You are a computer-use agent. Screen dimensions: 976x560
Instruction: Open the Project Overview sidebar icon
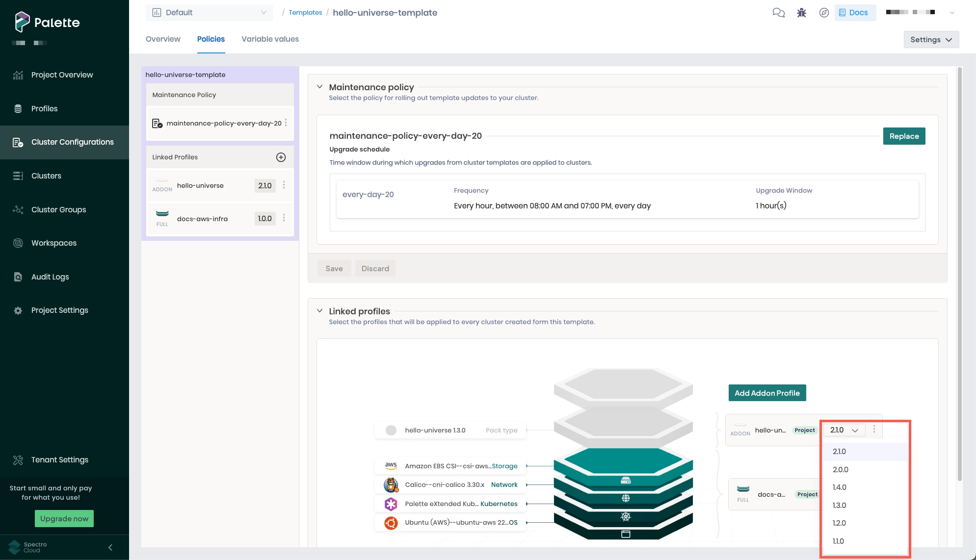(18, 75)
